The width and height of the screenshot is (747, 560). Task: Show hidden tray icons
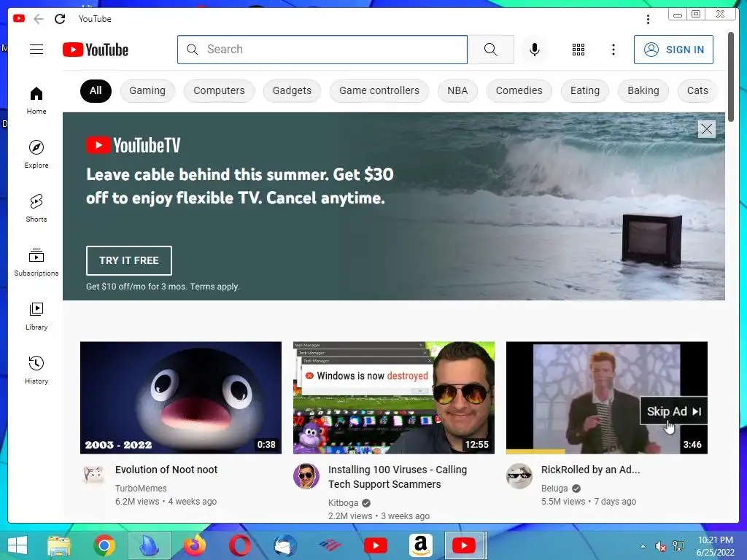(643, 546)
